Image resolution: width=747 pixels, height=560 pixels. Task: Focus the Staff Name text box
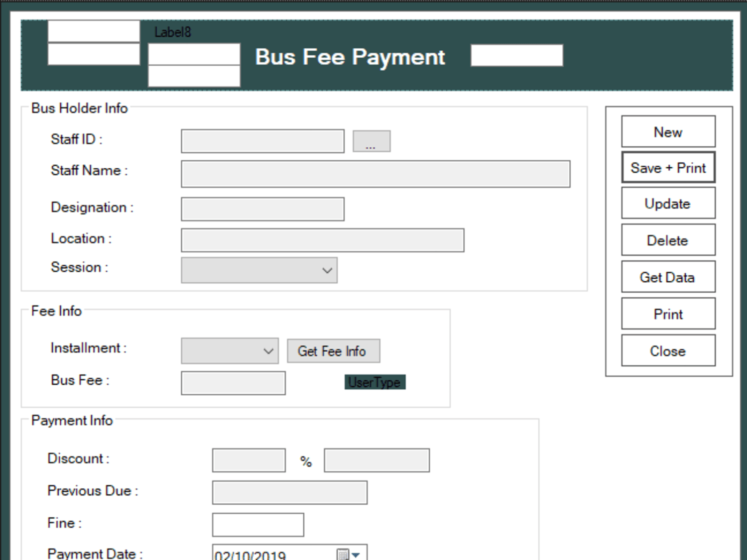point(375,174)
